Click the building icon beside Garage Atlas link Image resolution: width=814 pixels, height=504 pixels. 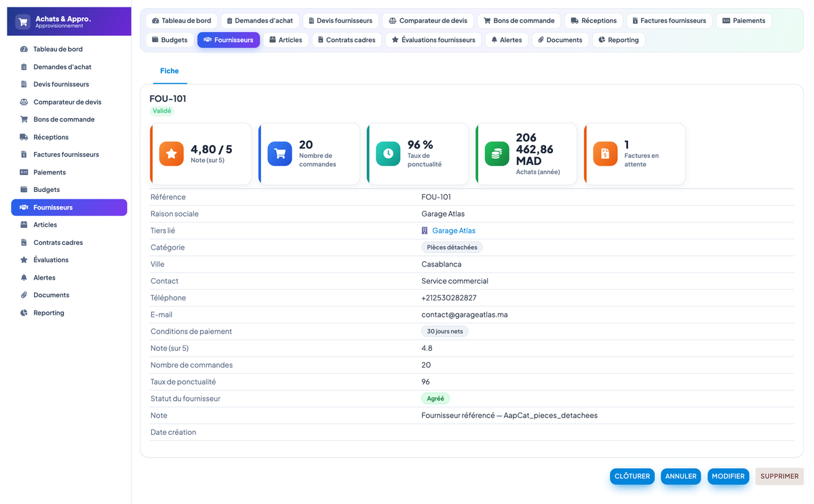click(425, 231)
